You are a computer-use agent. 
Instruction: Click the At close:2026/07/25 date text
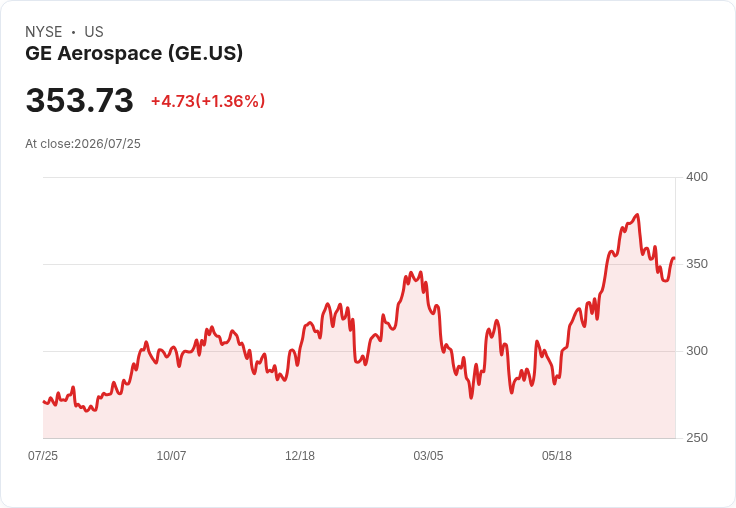[x=83, y=144]
